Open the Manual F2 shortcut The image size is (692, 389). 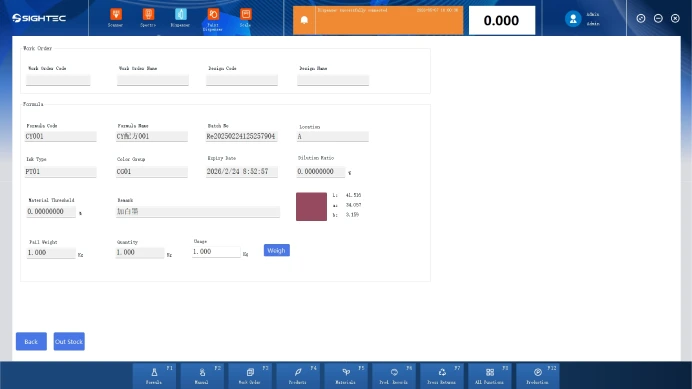pyautogui.click(x=202, y=375)
